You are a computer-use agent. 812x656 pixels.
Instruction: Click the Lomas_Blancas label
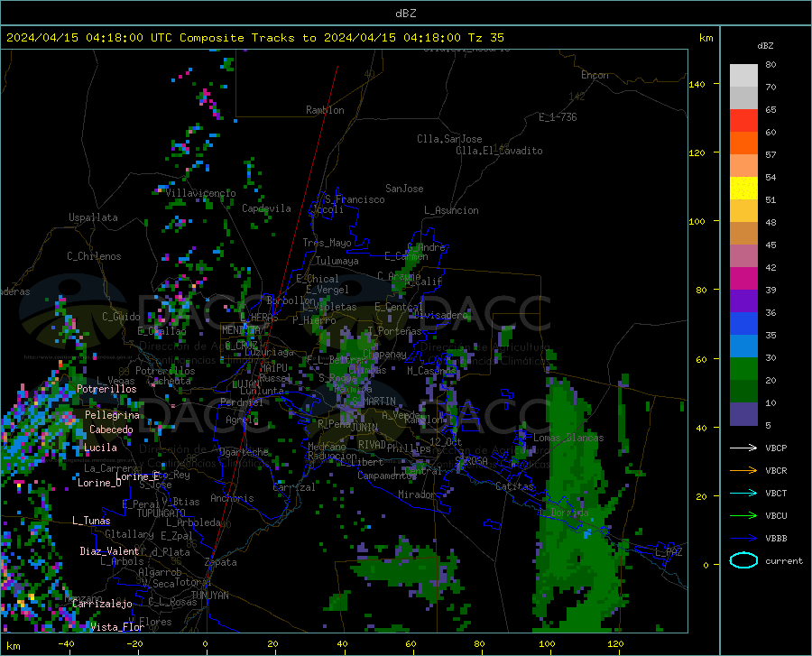[568, 438]
